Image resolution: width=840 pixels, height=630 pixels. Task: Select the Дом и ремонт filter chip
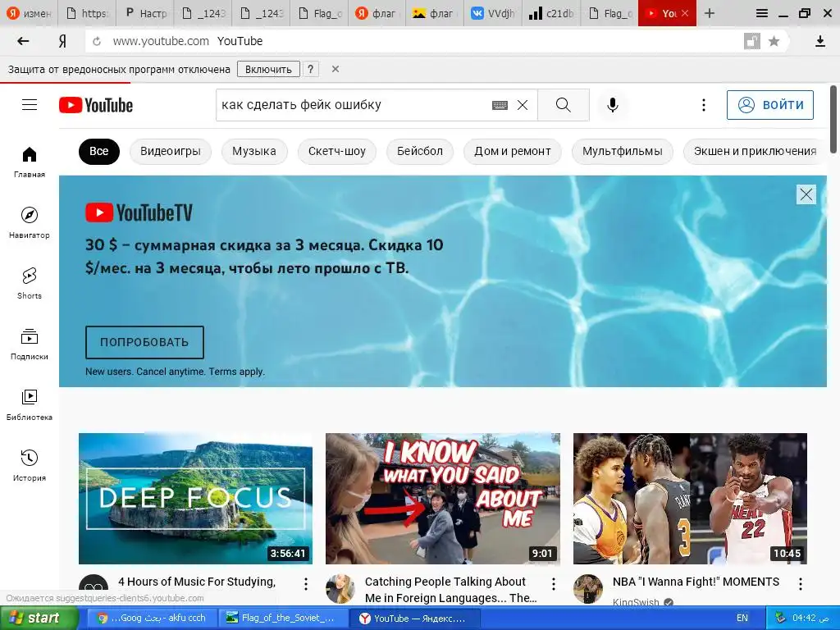513,151
